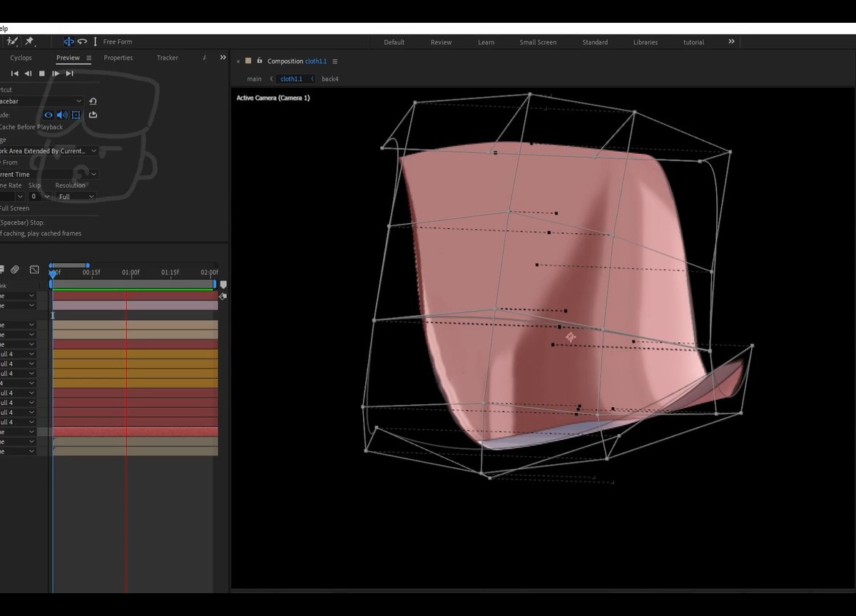Open the Spacebar shortcut dropdown
Viewport: 856px width, 616px height.
(41, 101)
